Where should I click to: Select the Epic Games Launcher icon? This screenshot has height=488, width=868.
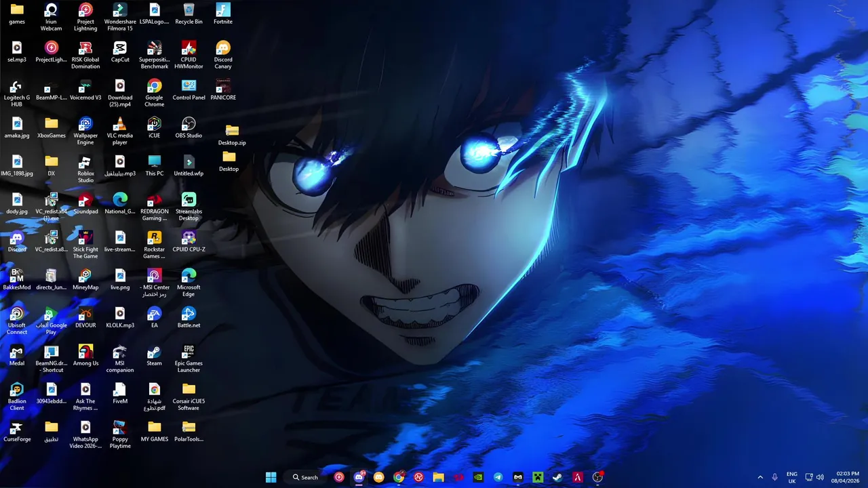(x=189, y=359)
